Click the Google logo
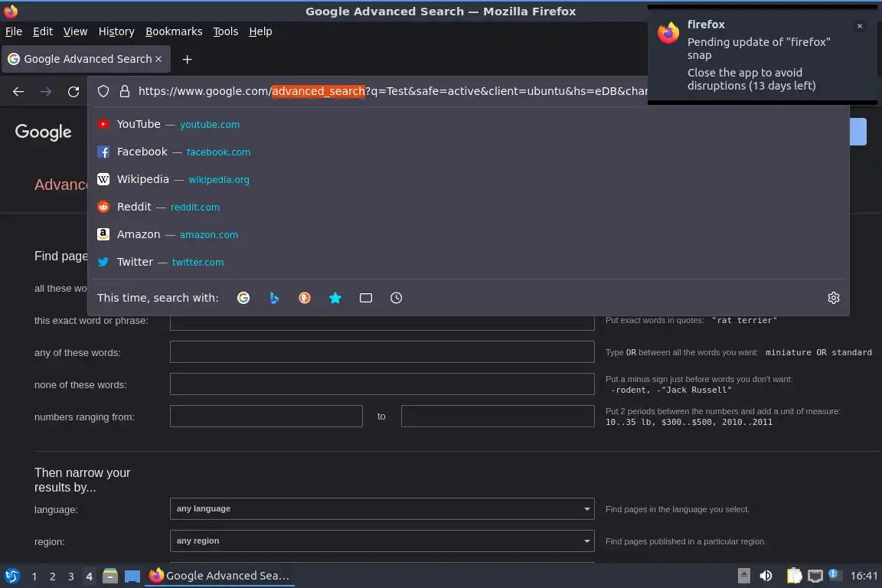This screenshot has height=588, width=882. pos(44,132)
